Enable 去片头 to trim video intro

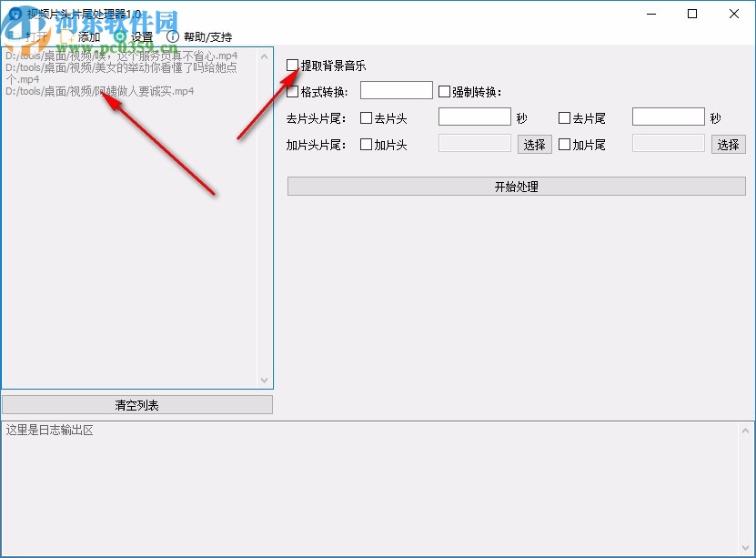367,117
